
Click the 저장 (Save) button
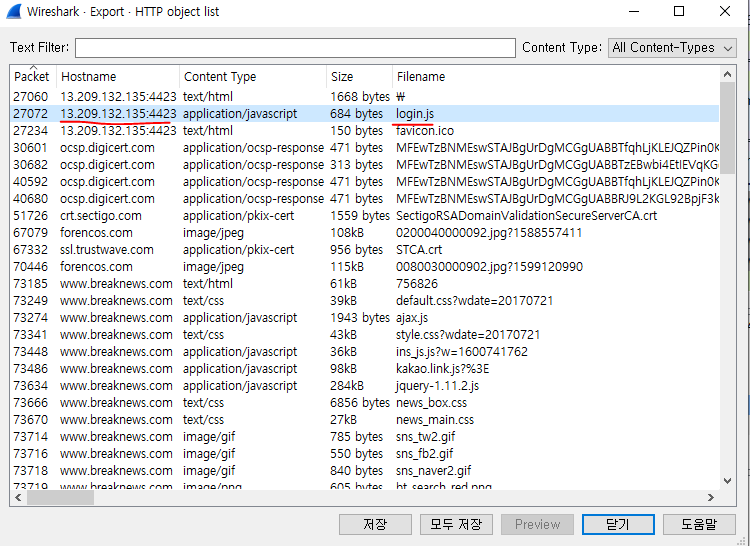tap(375, 524)
